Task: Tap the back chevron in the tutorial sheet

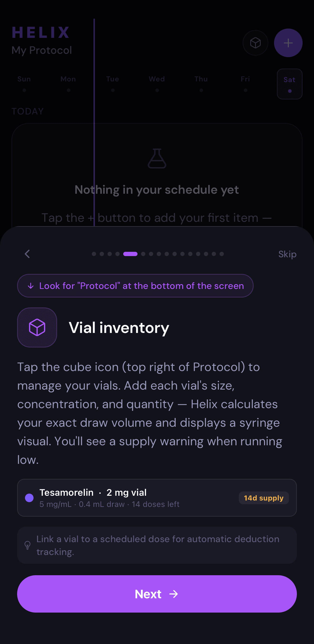Action: pos(27,254)
